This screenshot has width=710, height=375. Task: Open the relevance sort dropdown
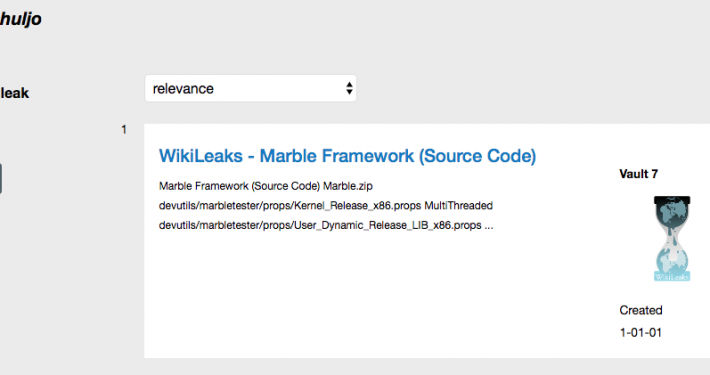point(250,88)
